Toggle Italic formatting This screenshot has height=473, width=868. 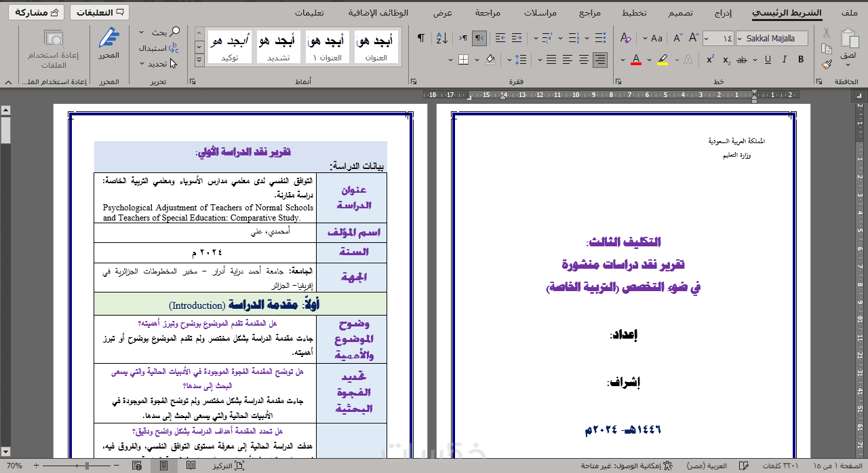click(x=784, y=60)
